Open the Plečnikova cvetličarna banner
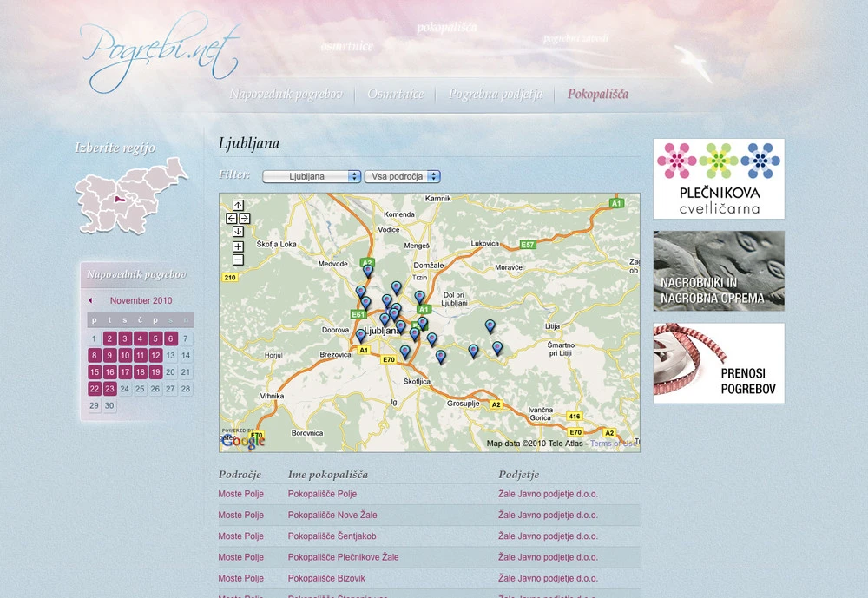The width and height of the screenshot is (868, 598). pyautogui.click(x=719, y=179)
